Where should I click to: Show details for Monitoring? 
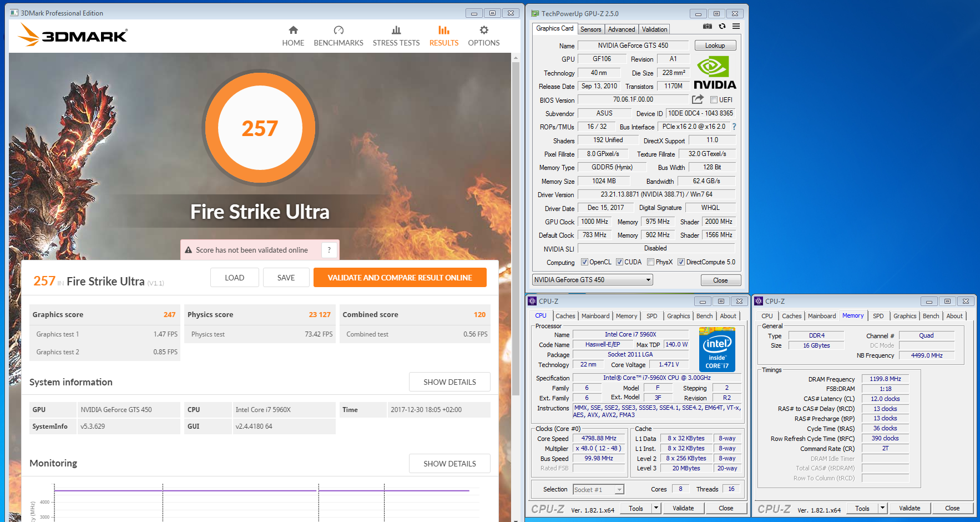tap(449, 464)
